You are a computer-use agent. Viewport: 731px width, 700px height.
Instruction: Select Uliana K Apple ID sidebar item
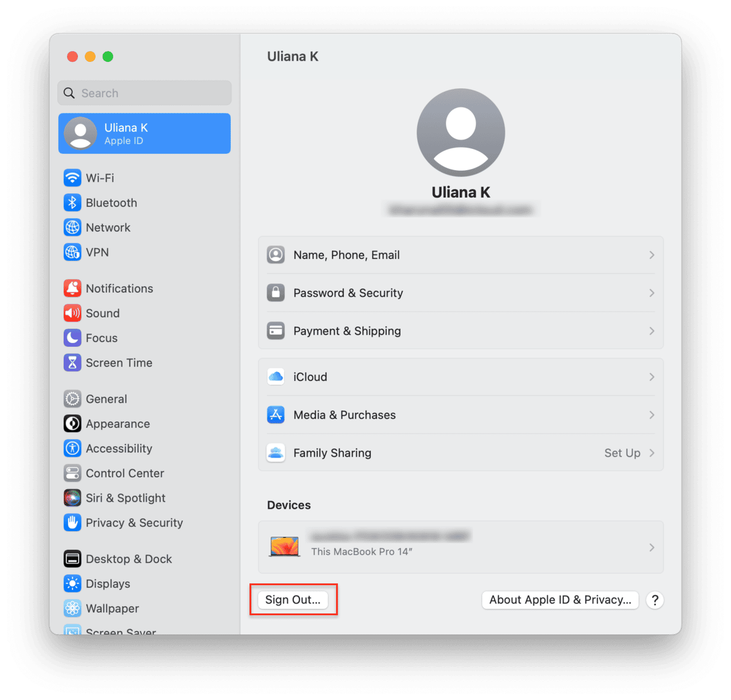[144, 133]
